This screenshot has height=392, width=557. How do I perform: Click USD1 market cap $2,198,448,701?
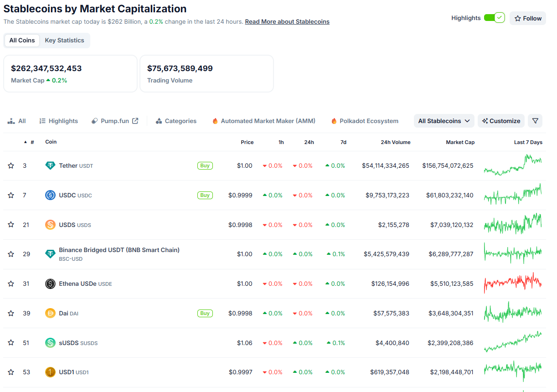click(x=452, y=372)
